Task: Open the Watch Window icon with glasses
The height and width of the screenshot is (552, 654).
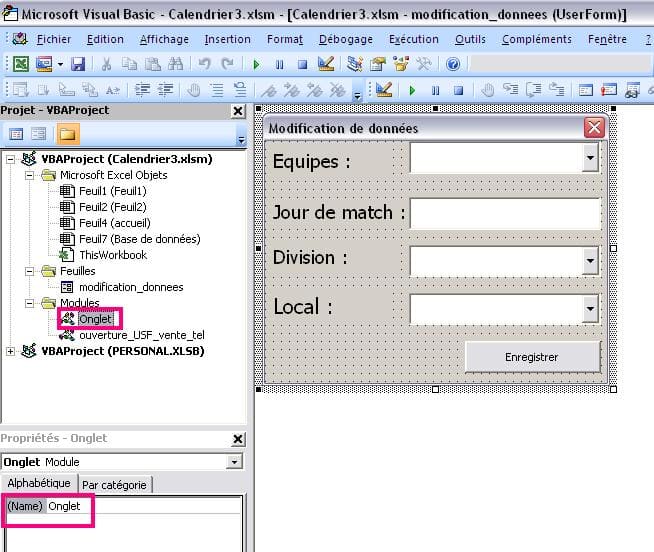Action: [x=632, y=90]
